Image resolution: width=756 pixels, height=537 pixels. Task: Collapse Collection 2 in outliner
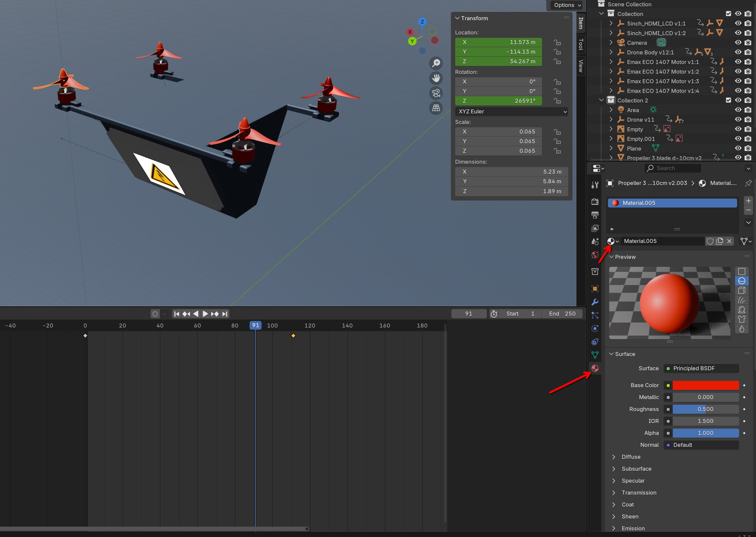(x=602, y=100)
